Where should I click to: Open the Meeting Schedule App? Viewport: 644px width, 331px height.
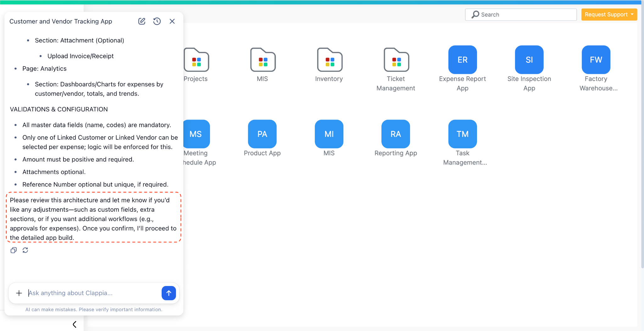click(196, 134)
